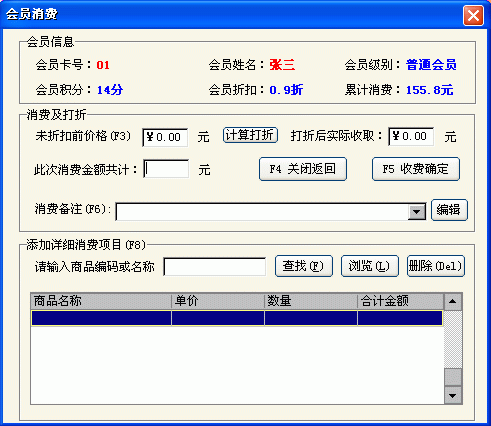Expand the 消费备注 dropdown arrow

point(416,212)
